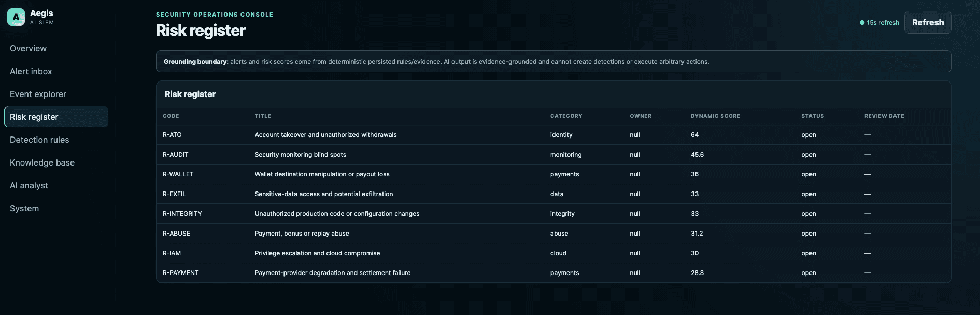The image size is (980, 315).
Task: Click the REVIEW DATE column header
Action: coord(884,116)
